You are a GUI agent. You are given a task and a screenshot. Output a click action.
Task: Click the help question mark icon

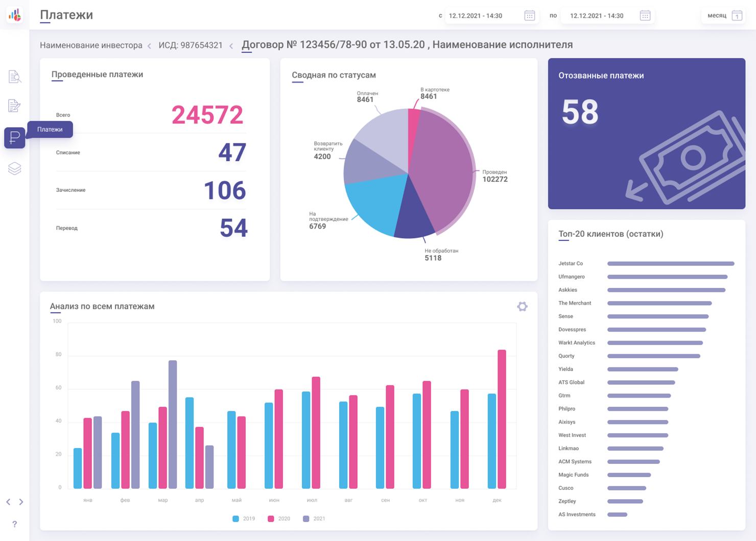15,524
